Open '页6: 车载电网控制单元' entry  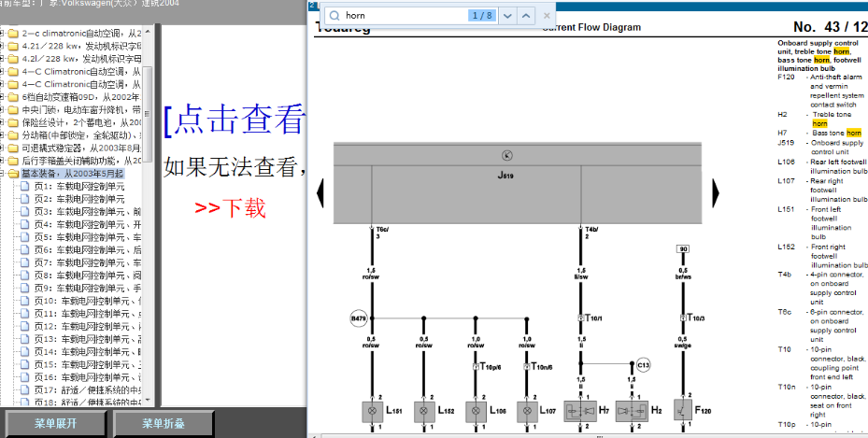pyautogui.click(x=88, y=250)
